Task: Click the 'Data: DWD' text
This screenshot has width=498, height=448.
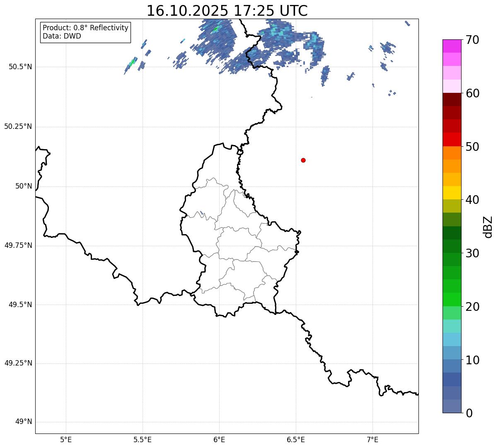Action: 62,36
